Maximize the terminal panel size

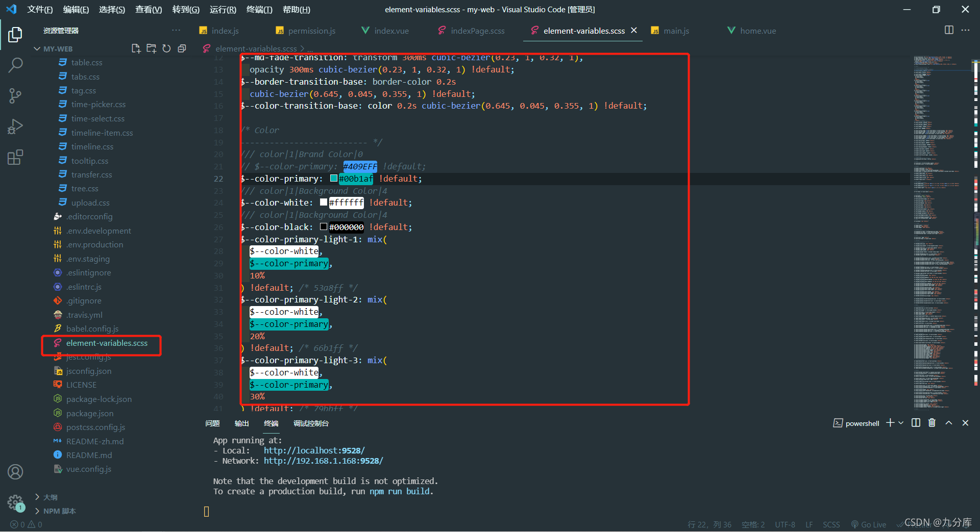(949, 423)
